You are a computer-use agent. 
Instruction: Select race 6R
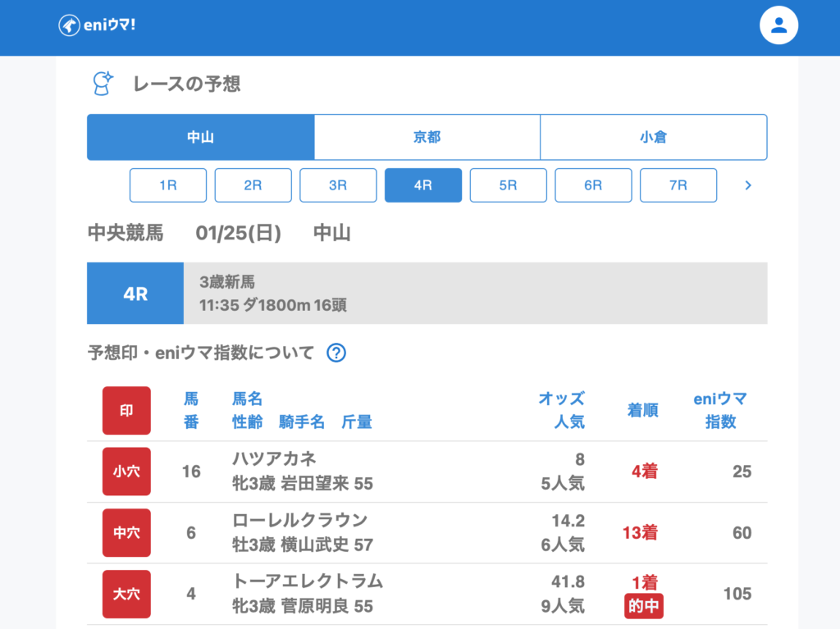[x=593, y=185]
